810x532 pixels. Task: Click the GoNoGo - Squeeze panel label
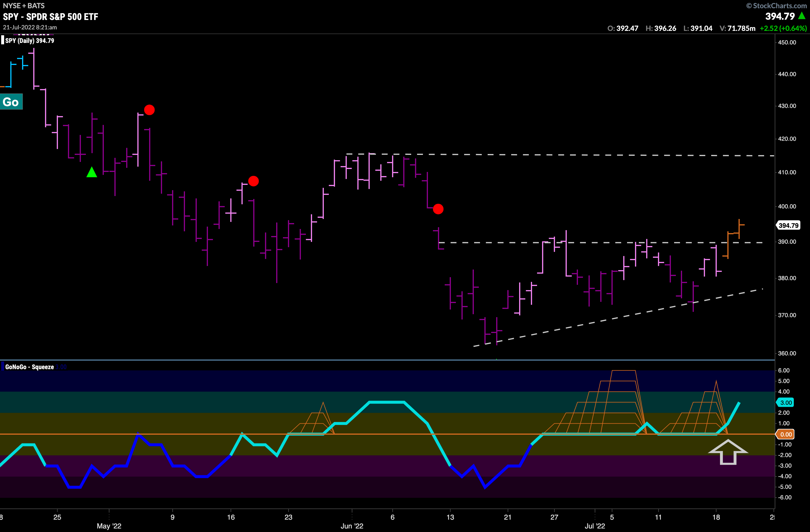(30, 367)
